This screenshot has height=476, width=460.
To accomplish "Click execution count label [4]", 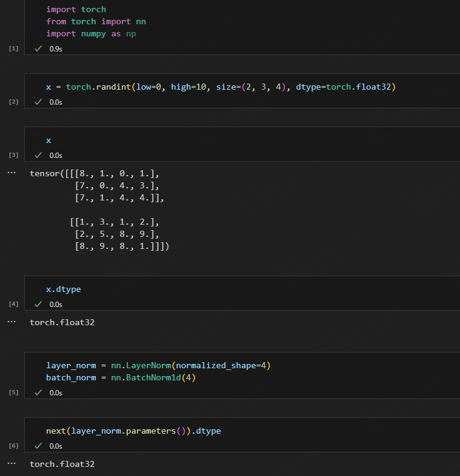I will click(x=14, y=304).
